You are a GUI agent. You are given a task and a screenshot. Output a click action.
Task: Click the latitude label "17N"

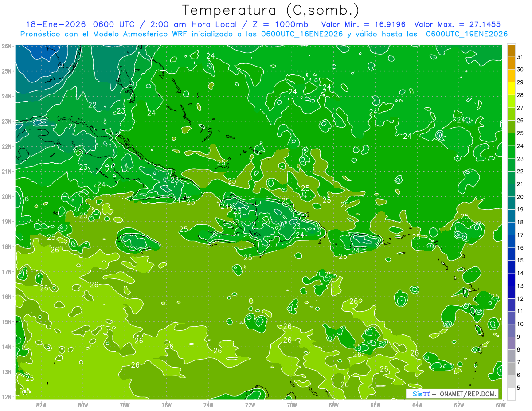(7, 271)
